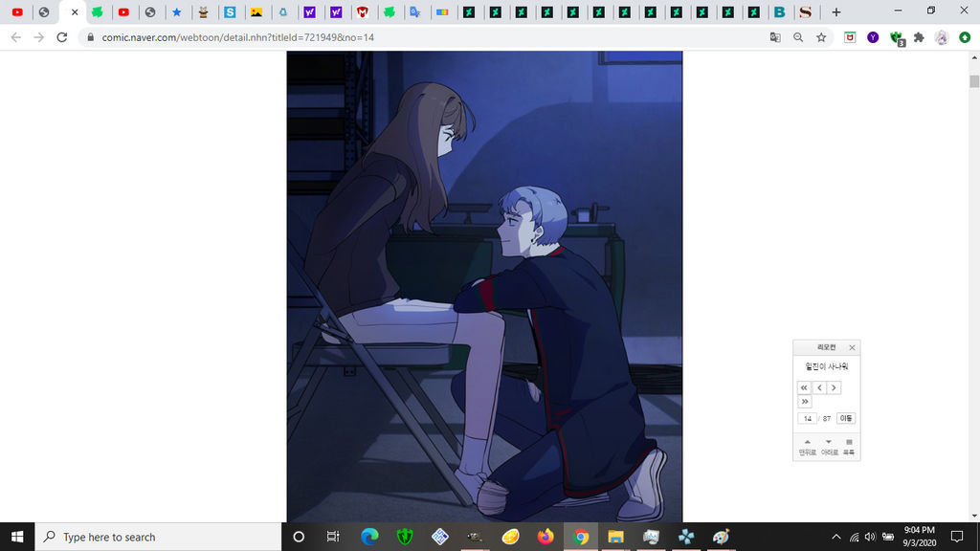Click the scrollbar down arrow
The height and width of the screenshot is (551, 980).
[974, 516]
